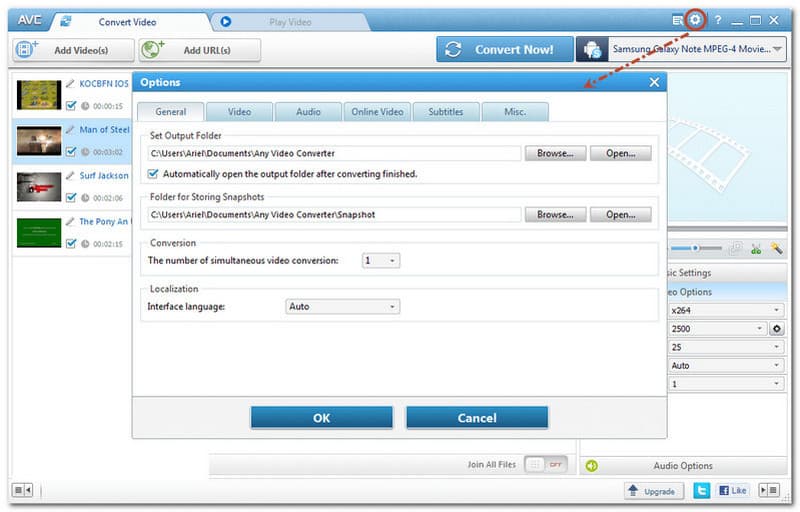The image size is (800, 512).
Task: Click the Play Video tab's play icon
Action: [226, 22]
